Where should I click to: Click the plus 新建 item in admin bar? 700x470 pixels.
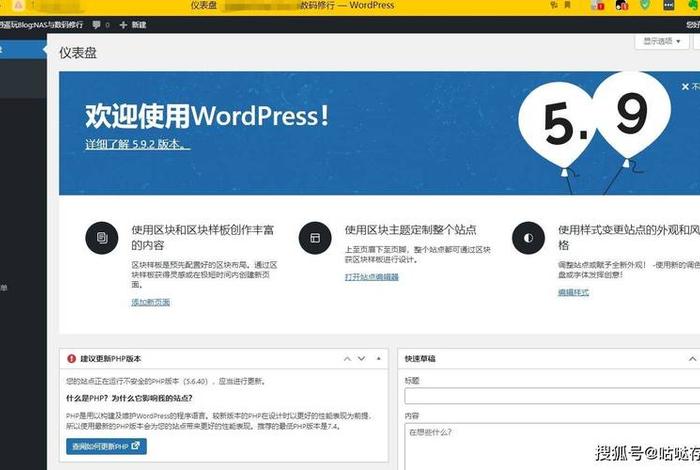click(133, 25)
